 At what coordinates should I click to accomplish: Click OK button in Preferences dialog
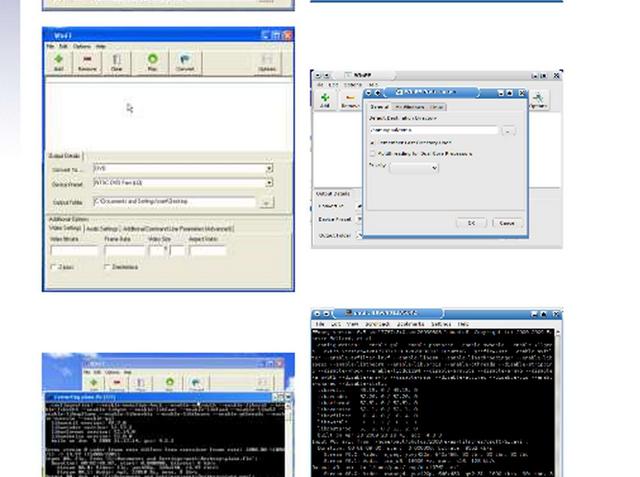click(x=471, y=223)
